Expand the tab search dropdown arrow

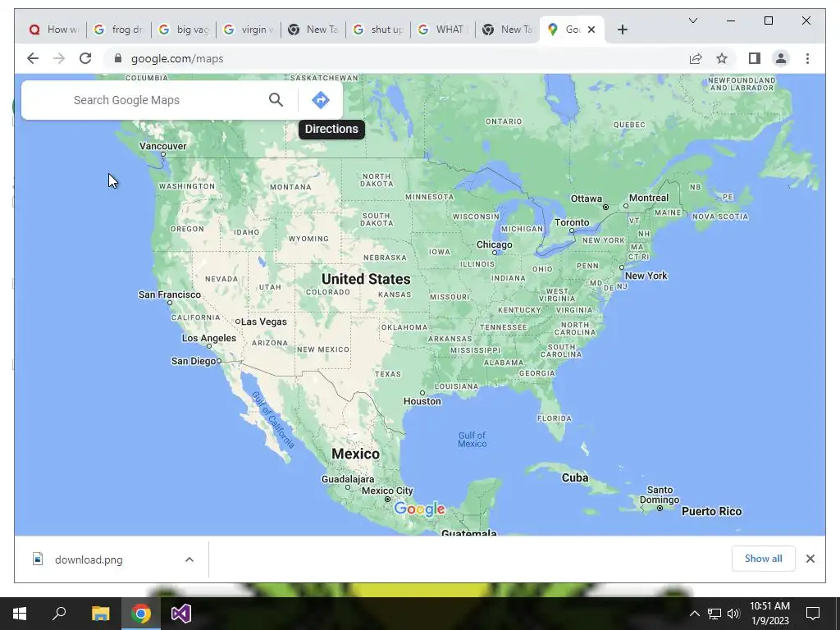pyautogui.click(x=692, y=21)
